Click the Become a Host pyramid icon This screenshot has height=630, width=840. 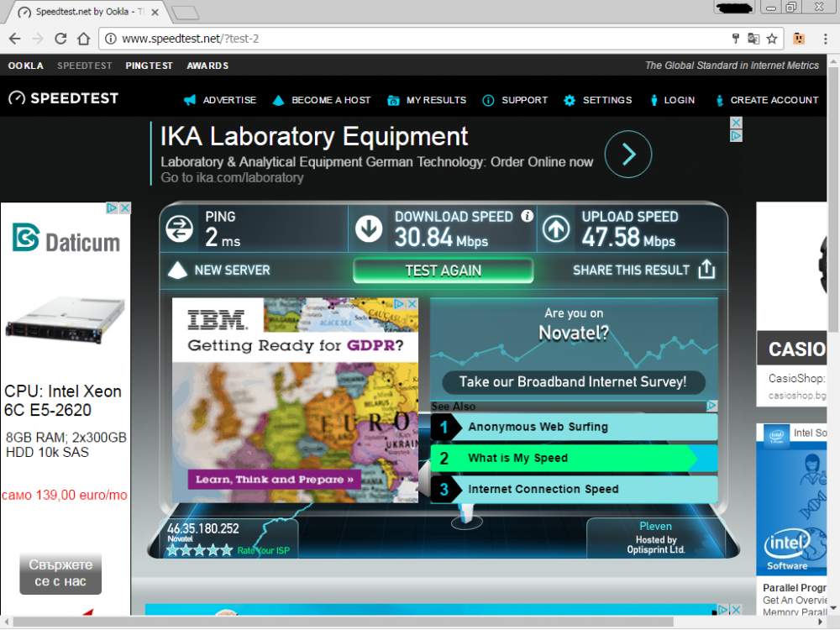[278, 100]
